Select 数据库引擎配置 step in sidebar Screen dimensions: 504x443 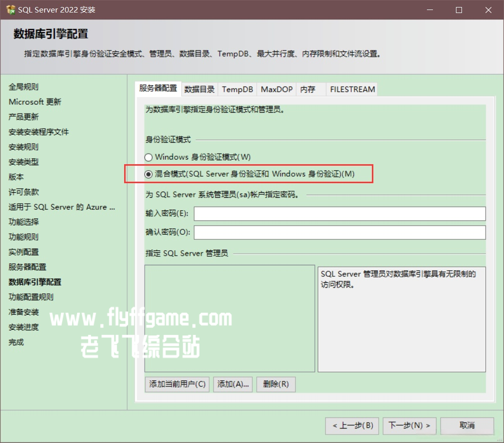pos(35,282)
